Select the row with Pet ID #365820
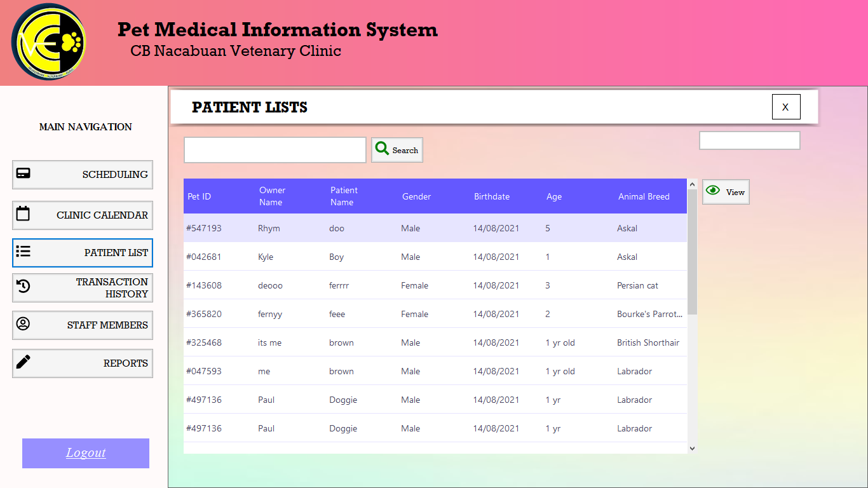Image resolution: width=868 pixels, height=488 pixels. pos(435,314)
